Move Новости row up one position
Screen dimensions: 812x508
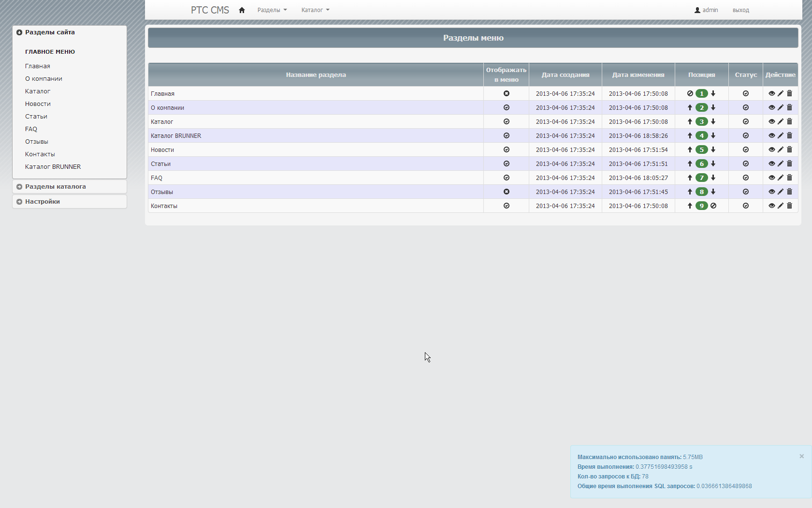690,149
